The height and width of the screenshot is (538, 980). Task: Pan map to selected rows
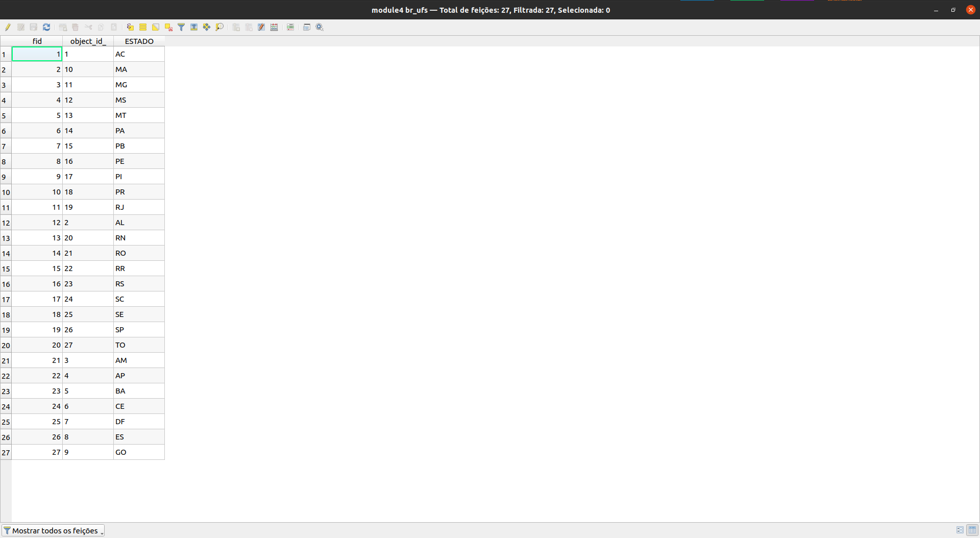[x=207, y=27]
